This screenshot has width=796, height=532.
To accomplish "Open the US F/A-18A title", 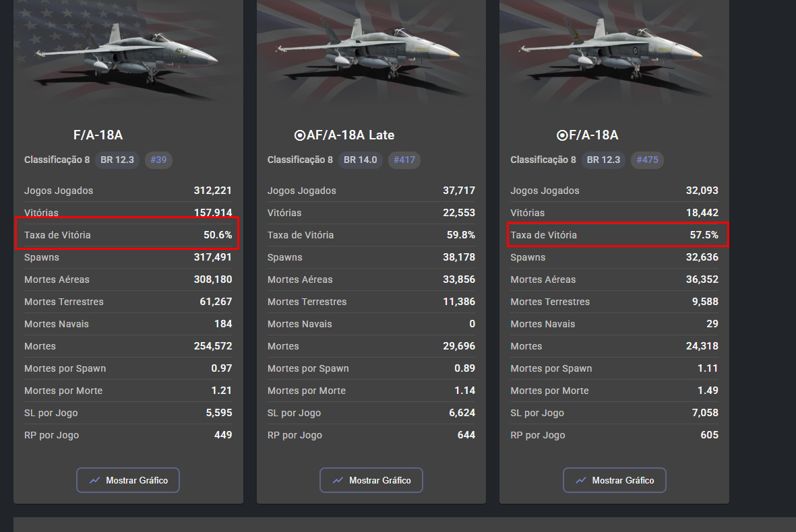I will pyautogui.click(x=98, y=135).
